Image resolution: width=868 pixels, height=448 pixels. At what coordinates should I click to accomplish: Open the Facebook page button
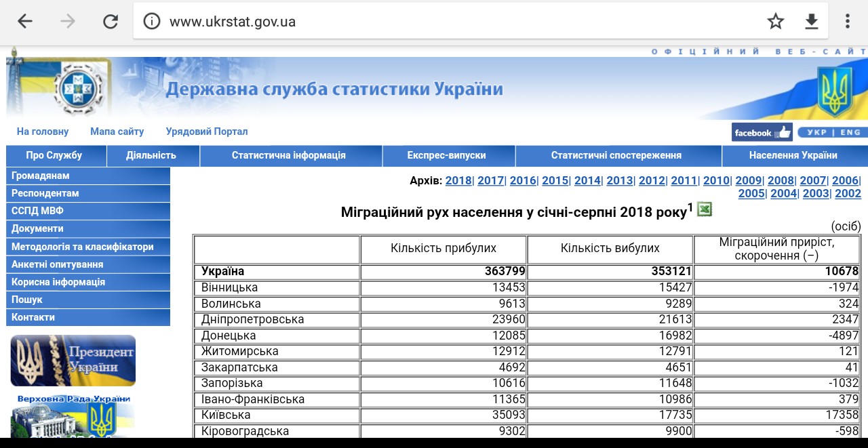pyautogui.click(x=762, y=132)
